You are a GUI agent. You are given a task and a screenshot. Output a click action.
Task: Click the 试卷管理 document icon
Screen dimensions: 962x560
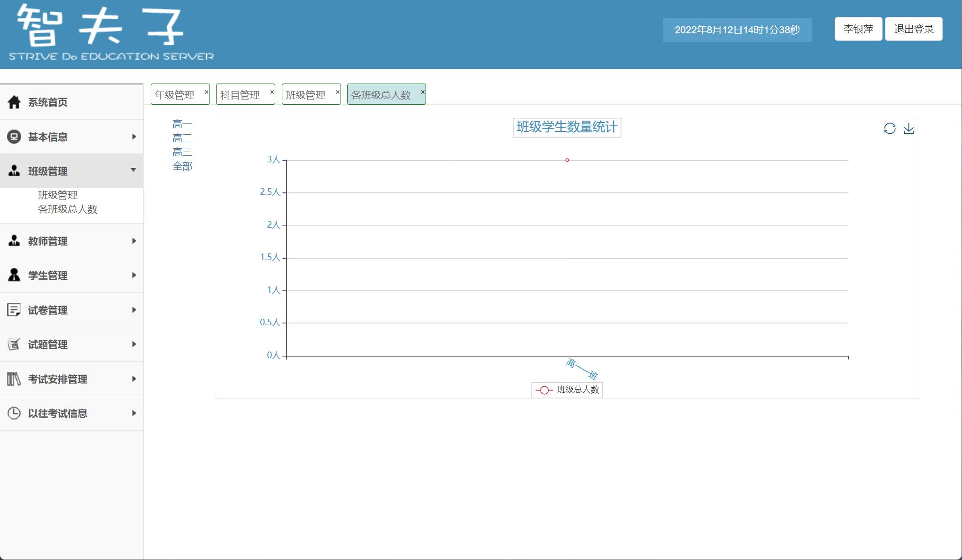[x=14, y=310]
